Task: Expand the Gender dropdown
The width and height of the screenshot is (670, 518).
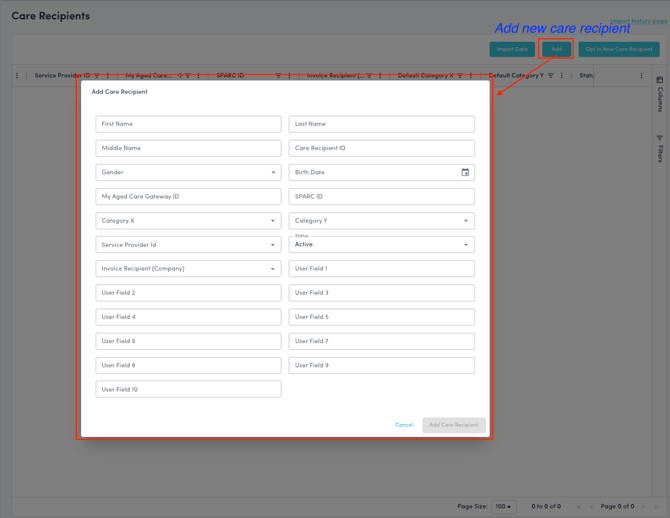Action: pyautogui.click(x=188, y=172)
